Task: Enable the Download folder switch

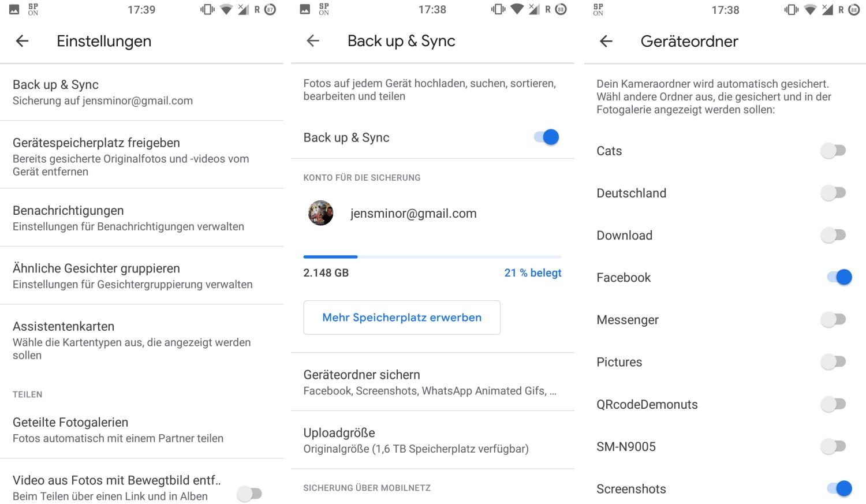Action: 833,235
